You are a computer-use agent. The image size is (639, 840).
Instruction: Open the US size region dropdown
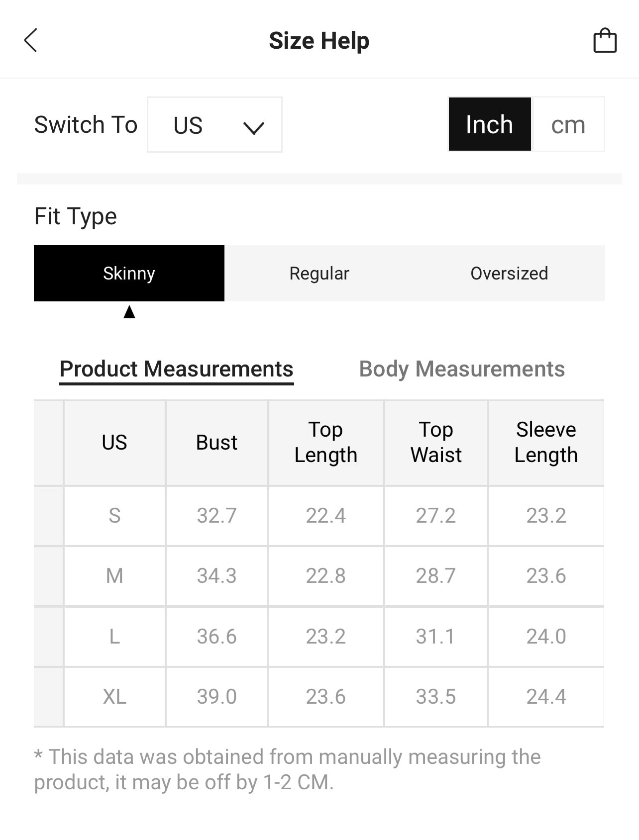tap(214, 125)
